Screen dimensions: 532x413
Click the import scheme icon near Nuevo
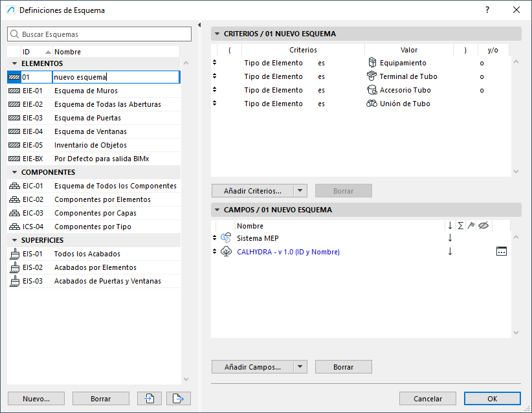tap(150, 398)
